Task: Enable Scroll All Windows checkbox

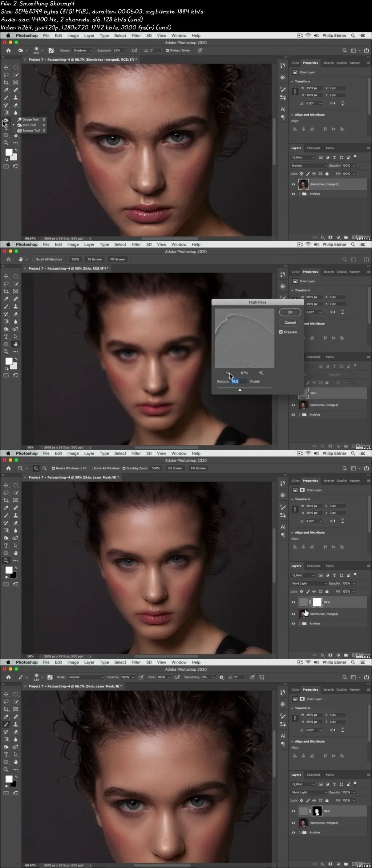Action: [x=33, y=259]
